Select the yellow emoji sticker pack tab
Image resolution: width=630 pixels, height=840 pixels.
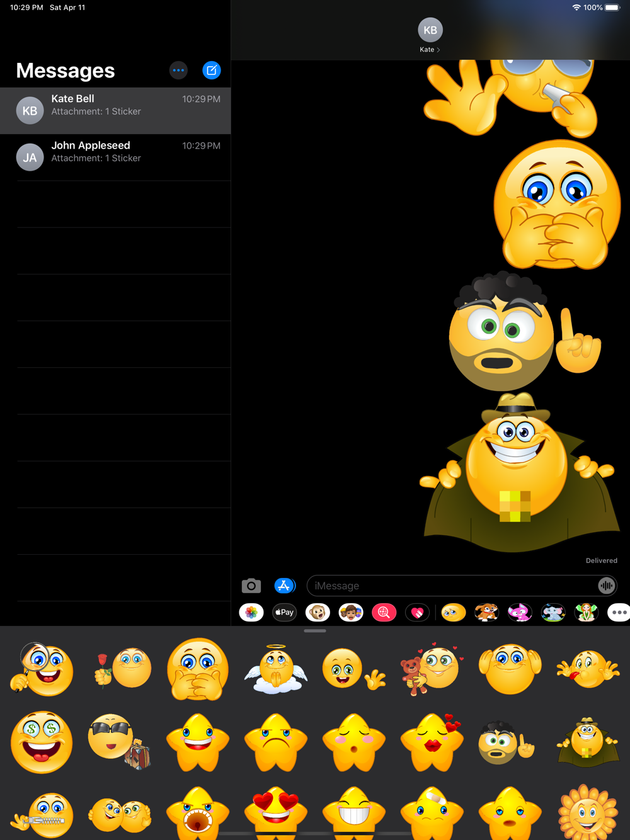[454, 612]
